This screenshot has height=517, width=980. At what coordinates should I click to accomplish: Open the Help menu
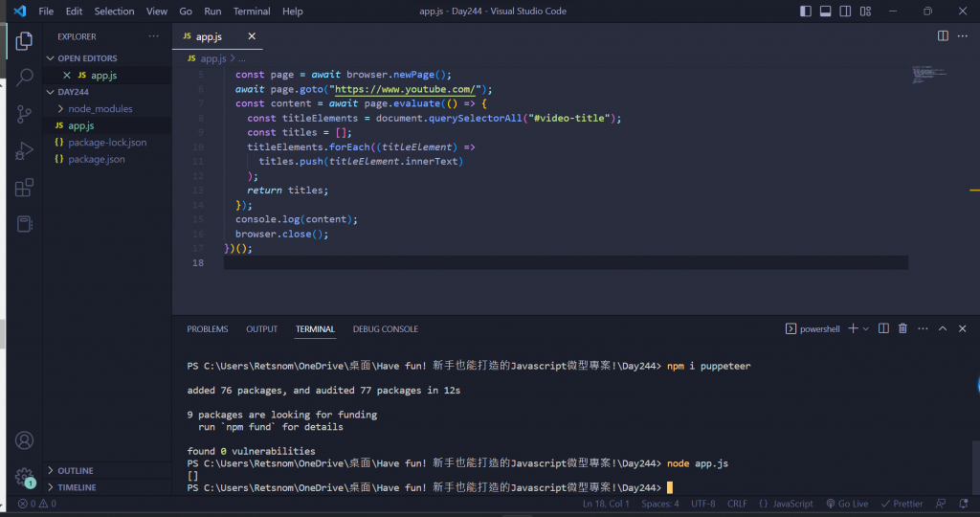pos(293,11)
